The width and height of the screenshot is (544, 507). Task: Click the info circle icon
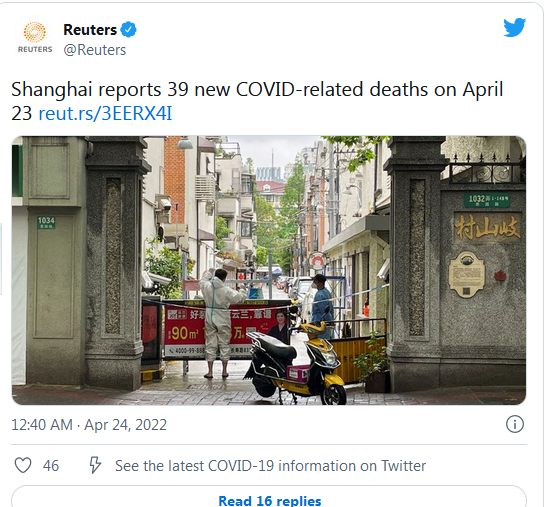tap(515, 424)
